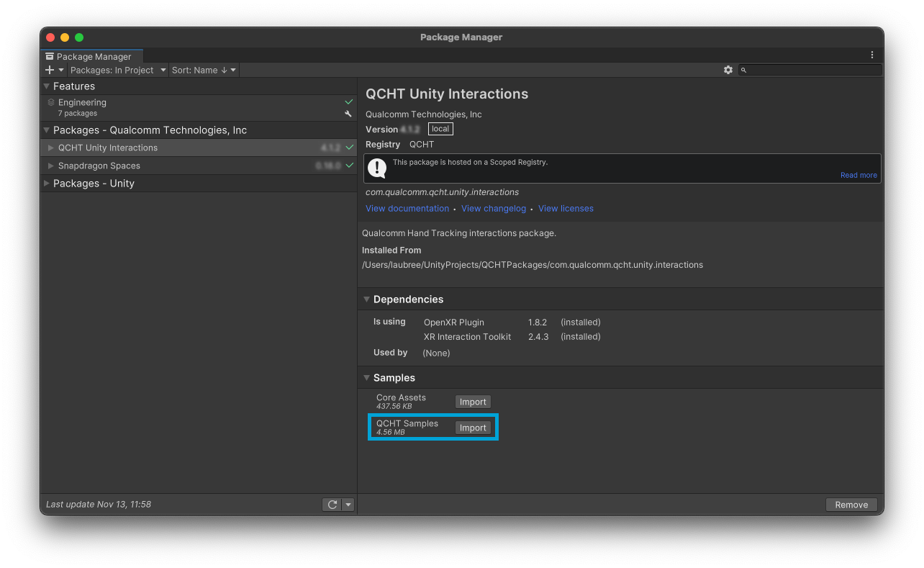Expand Snapdragon Spaces versions arrow

pyautogui.click(x=50, y=166)
